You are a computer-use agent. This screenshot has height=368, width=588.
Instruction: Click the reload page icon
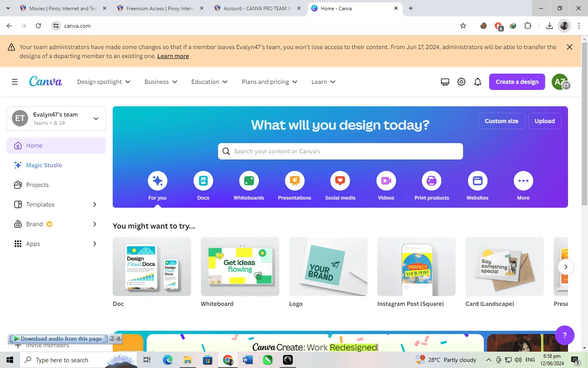click(x=38, y=26)
